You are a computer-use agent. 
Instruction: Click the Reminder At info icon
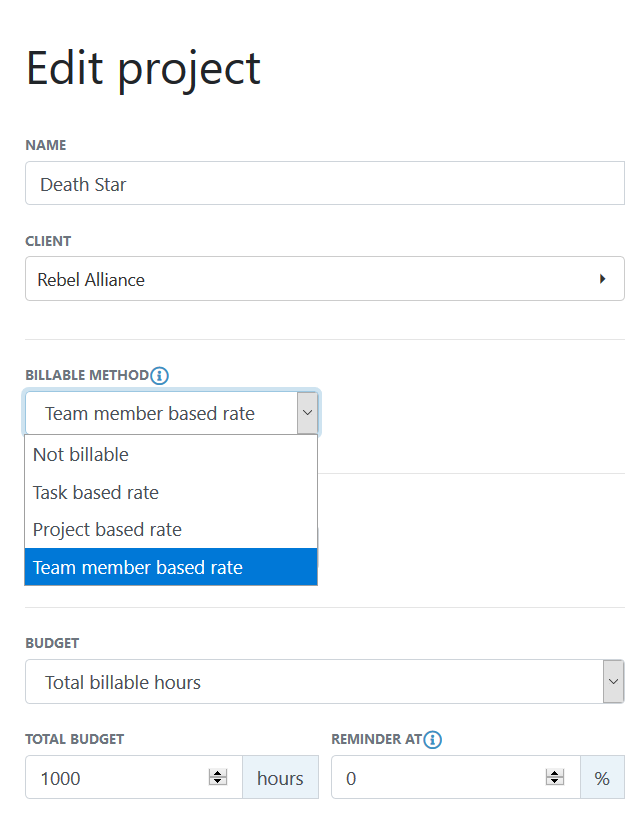[x=432, y=740]
